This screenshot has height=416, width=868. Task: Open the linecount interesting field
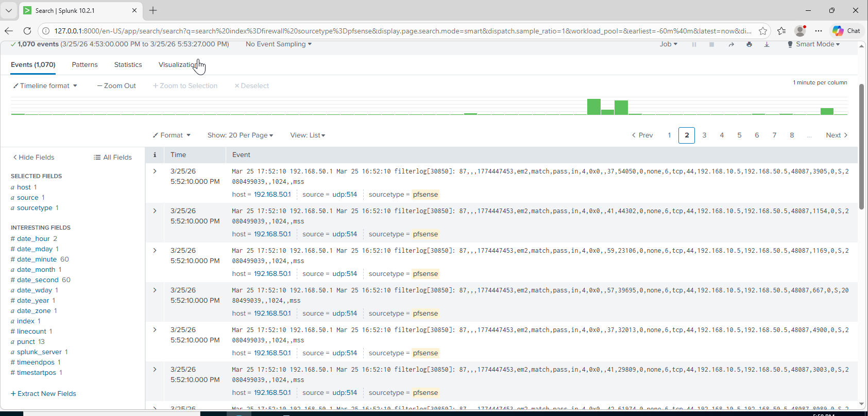[x=31, y=332]
